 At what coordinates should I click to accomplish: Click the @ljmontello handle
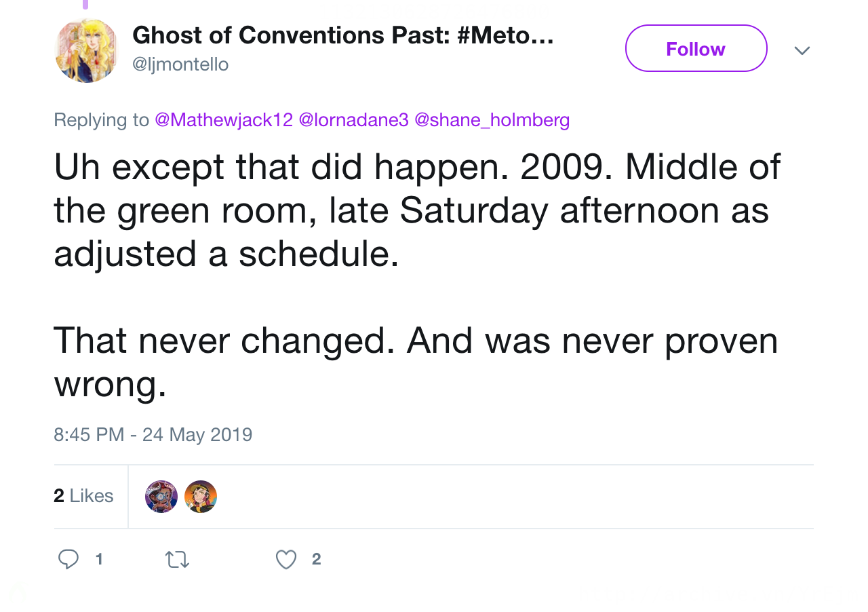(x=180, y=64)
